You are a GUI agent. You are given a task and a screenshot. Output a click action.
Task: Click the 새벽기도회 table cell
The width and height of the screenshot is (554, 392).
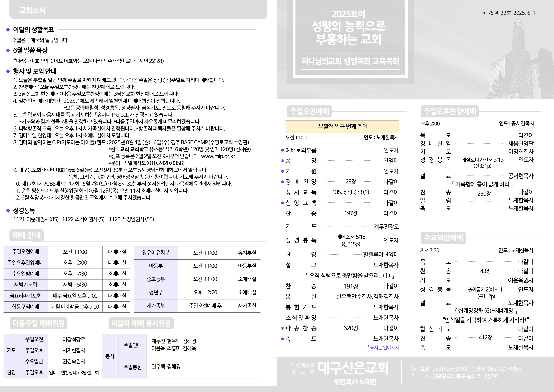tap(26, 285)
